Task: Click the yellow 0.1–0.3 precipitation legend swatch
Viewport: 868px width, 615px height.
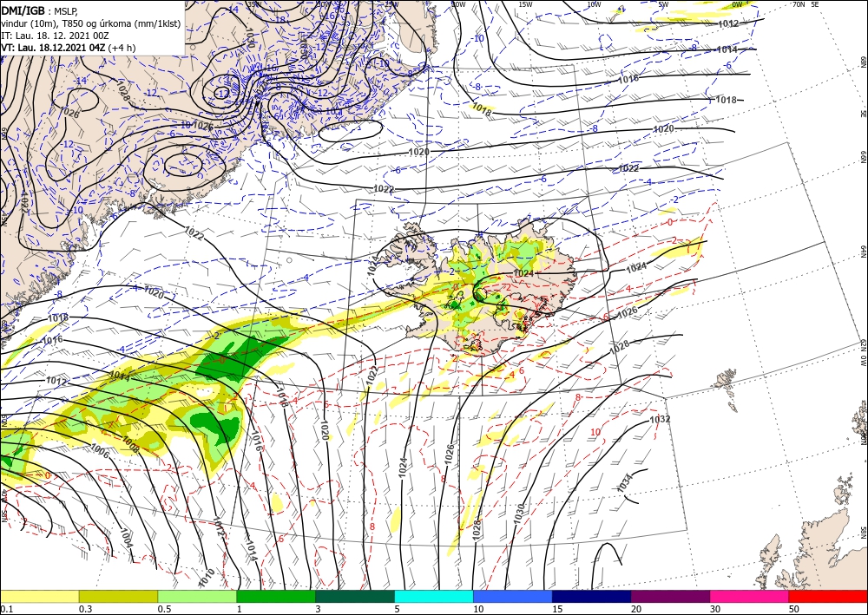Action: (39, 596)
